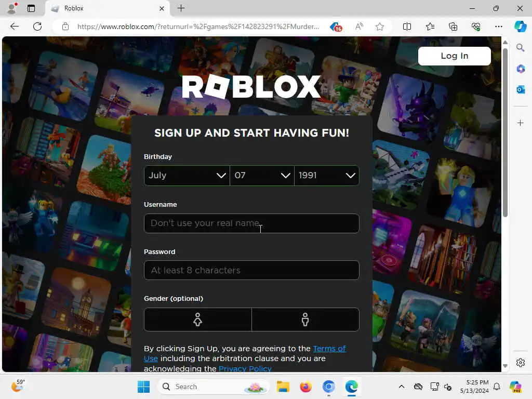Viewport: 532px width, 399px height.
Task: Open split screen view
Action: pos(407,26)
